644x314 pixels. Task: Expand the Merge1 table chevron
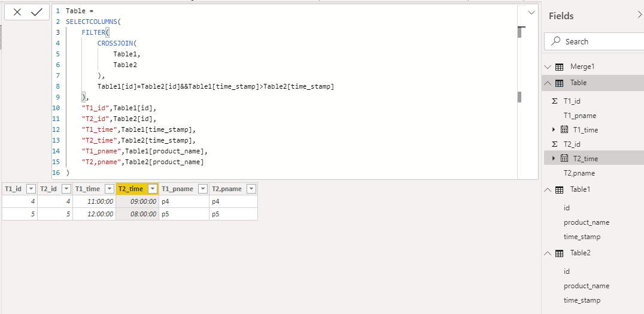548,67
